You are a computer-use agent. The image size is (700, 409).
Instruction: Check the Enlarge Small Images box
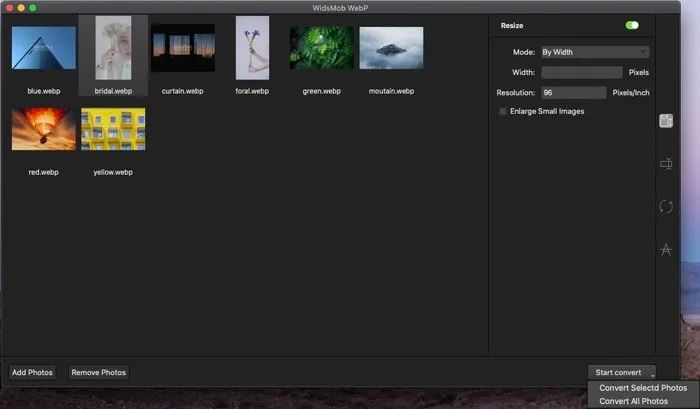pos(503,111)
